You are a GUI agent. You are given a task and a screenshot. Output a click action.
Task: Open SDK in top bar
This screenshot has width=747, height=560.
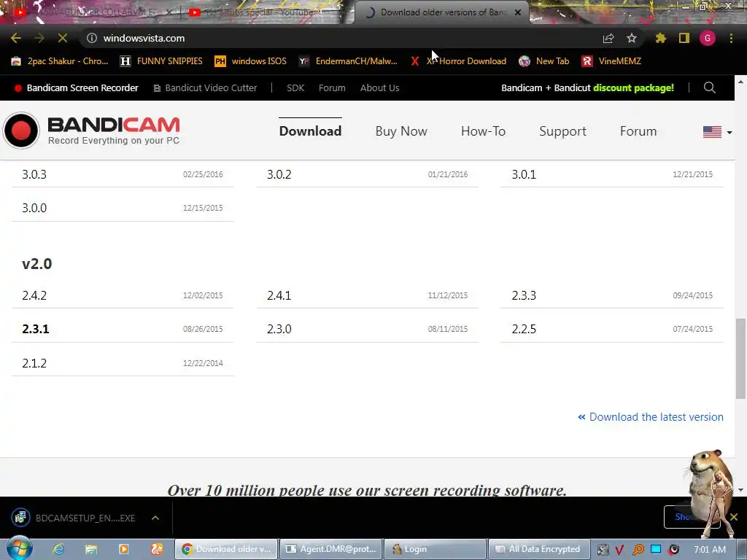pos(295,87)
